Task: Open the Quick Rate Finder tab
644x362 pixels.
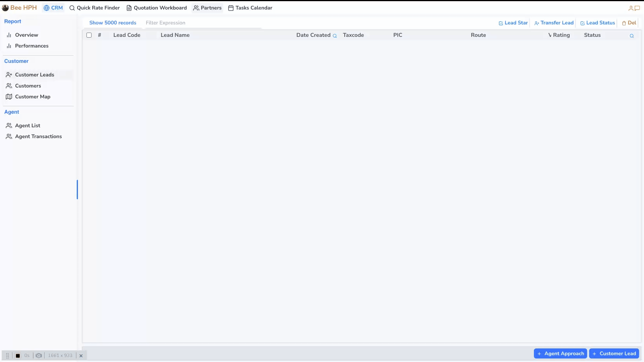Action: point(95,8)
